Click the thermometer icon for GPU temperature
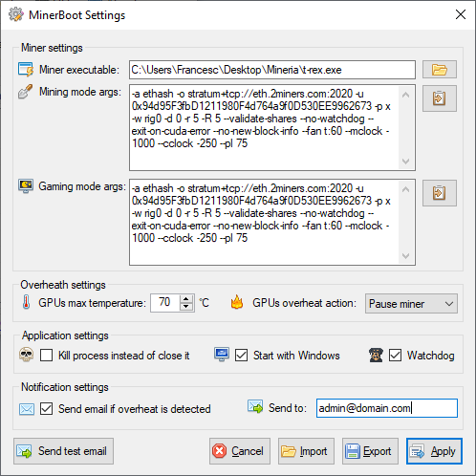 [x=27, y=302]
